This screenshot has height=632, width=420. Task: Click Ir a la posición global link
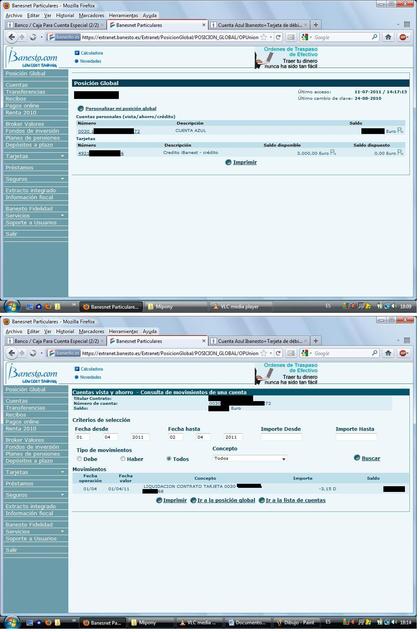point(226,500)
